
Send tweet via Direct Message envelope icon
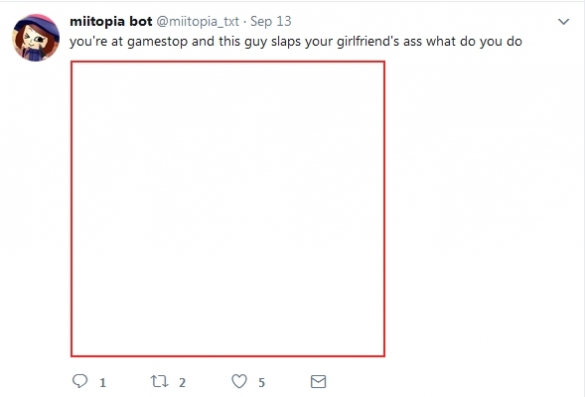[318, 381]
